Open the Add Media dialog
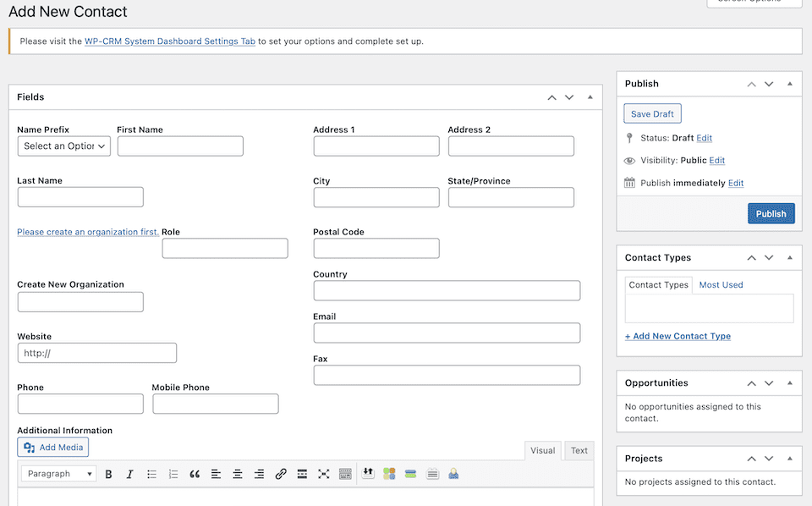The width and height of the screenshot is (812, 506). click(52, 447)
